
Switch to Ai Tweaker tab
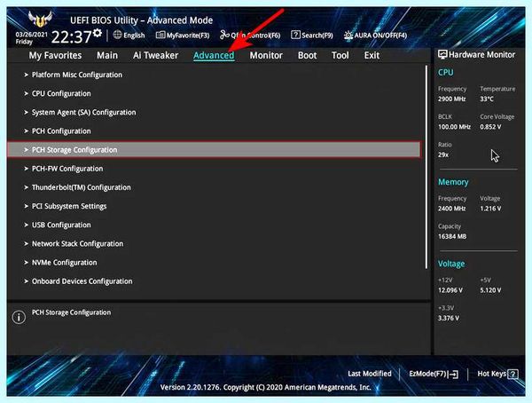point(155,55)
